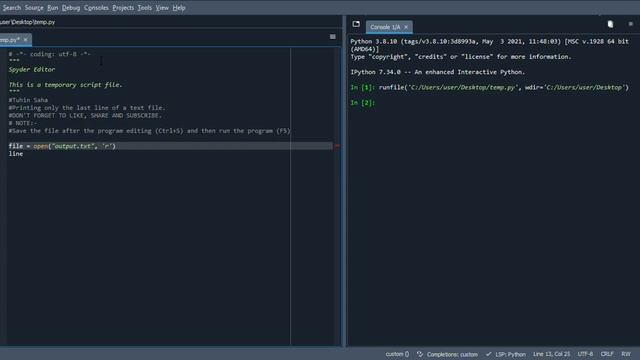Click LSP: Python status entry
The width and height of the screenshot is (640, 360).
click(x=510, y=354)
